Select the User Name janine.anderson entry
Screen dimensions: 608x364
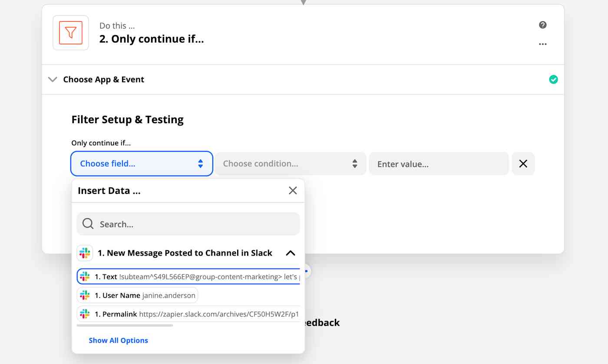[x=137, y=295]
